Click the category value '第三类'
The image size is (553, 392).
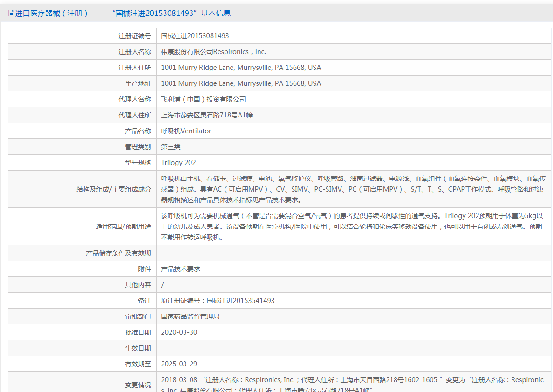171,147
